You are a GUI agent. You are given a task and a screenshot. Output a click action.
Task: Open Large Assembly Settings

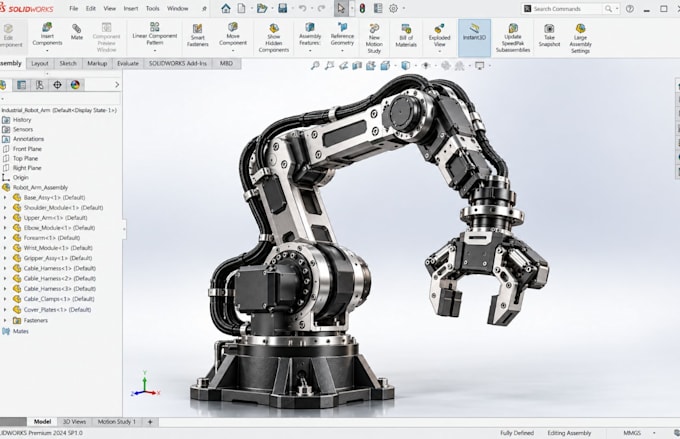580,38
